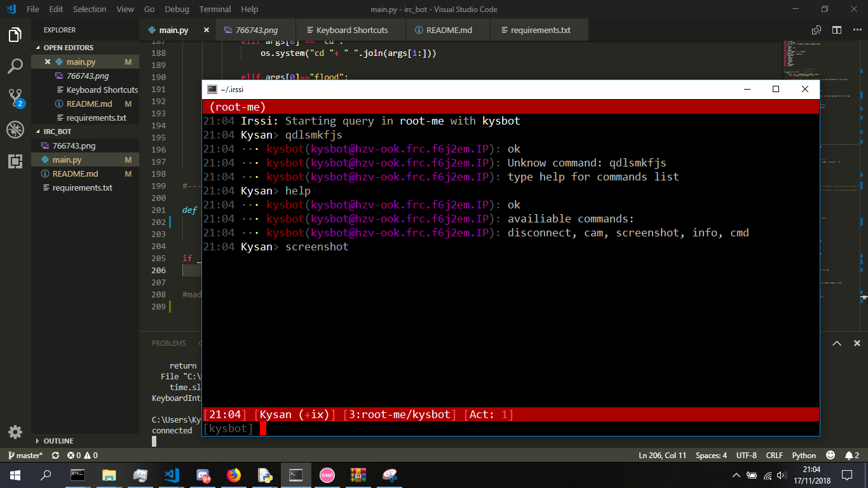
Task: Select Keyboard Shortcuts in Open Editors list
Action: click(x=85, y=90)
